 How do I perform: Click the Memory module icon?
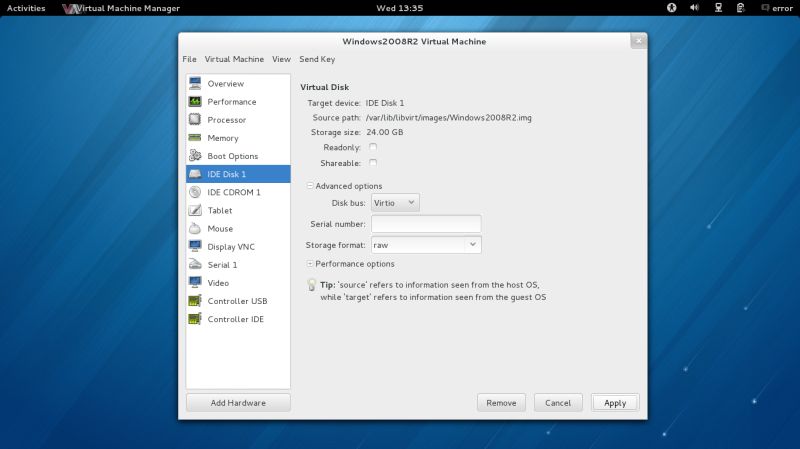pos(195,138)
